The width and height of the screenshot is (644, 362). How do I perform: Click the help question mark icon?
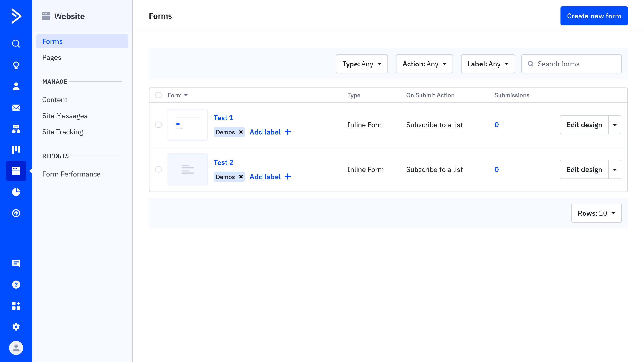16,285
